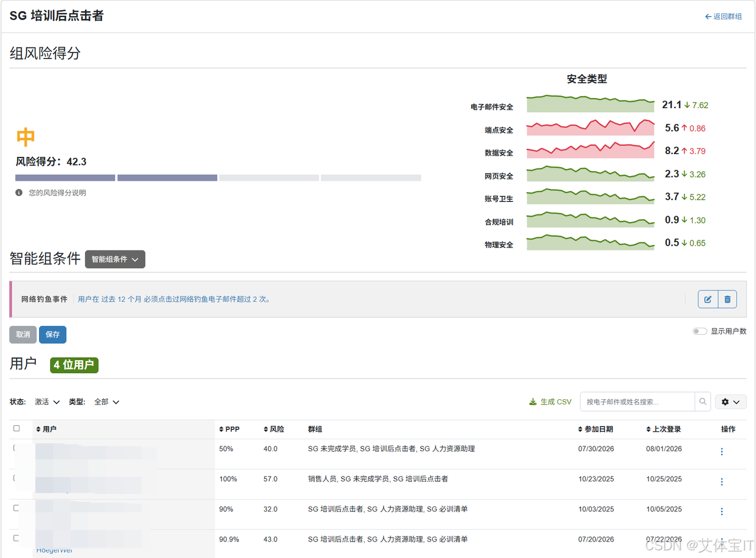Check the select-all users checkbox in header
Viewport: 756px width, 558px height.
(17, 428)
